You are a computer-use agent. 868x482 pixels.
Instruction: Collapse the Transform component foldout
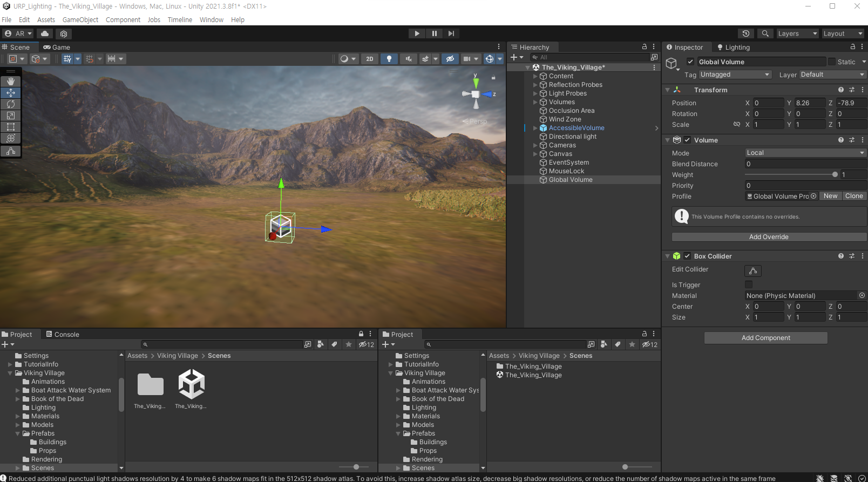[668, 90]
